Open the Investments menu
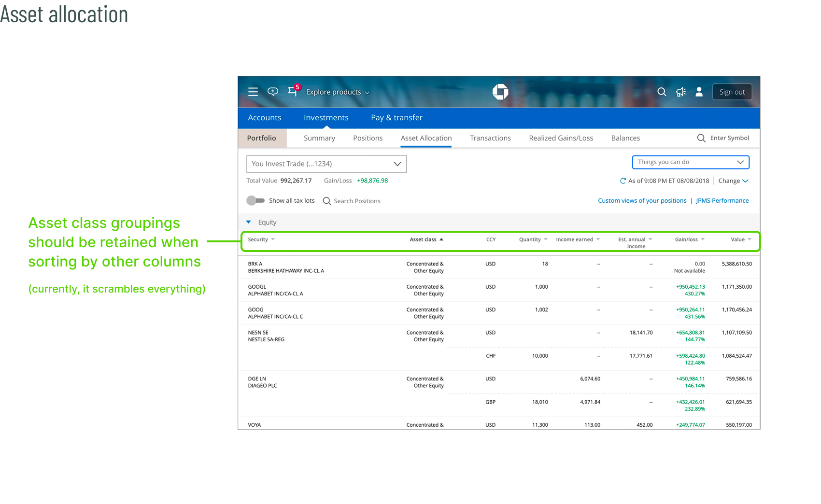The width and height of the screenshot is (821, 504). pos(326,118)
